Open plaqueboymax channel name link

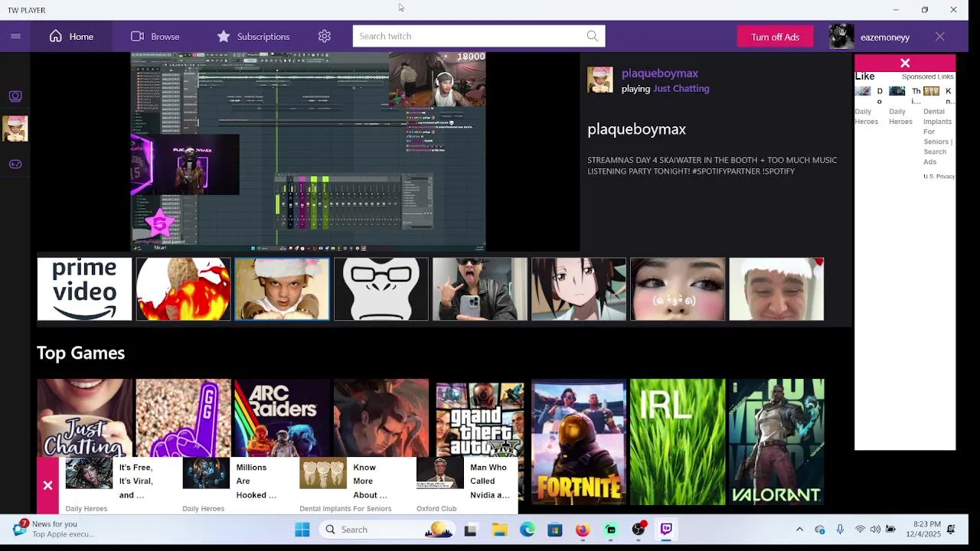660,73
